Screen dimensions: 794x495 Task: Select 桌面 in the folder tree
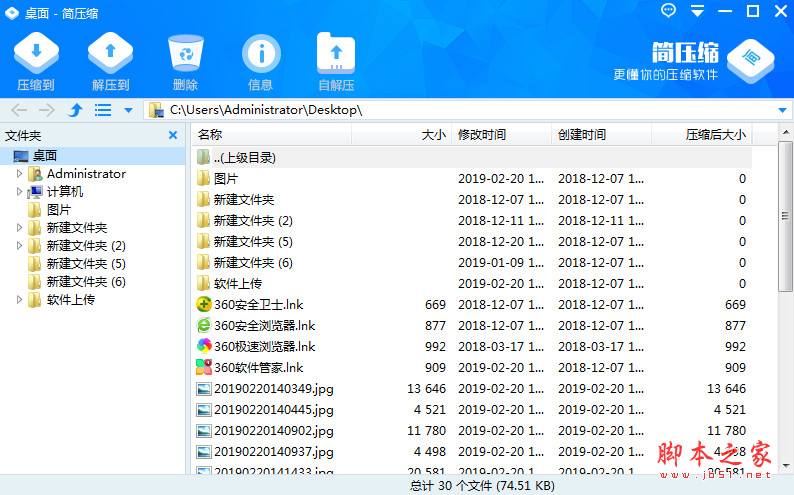coord(45,156)
